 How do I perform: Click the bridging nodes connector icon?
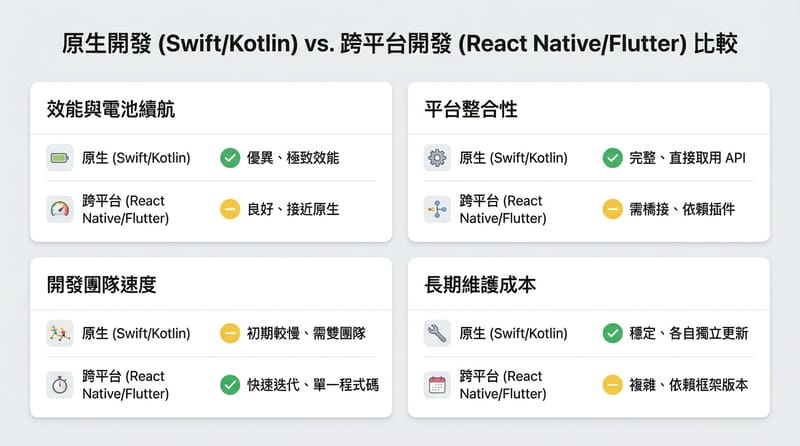(x=437, y=209)
